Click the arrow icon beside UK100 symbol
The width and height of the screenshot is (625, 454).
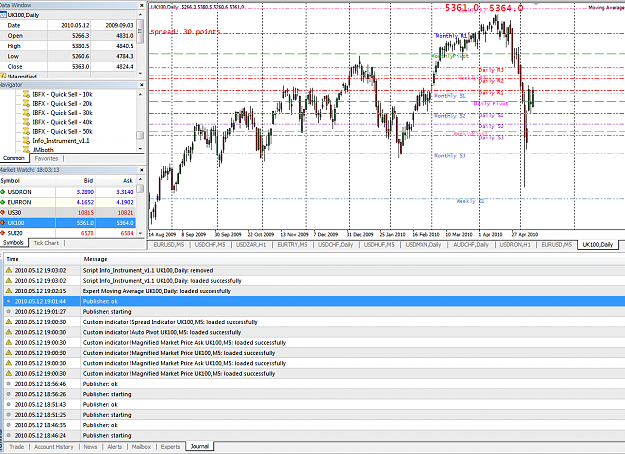[x=3, y=223]
